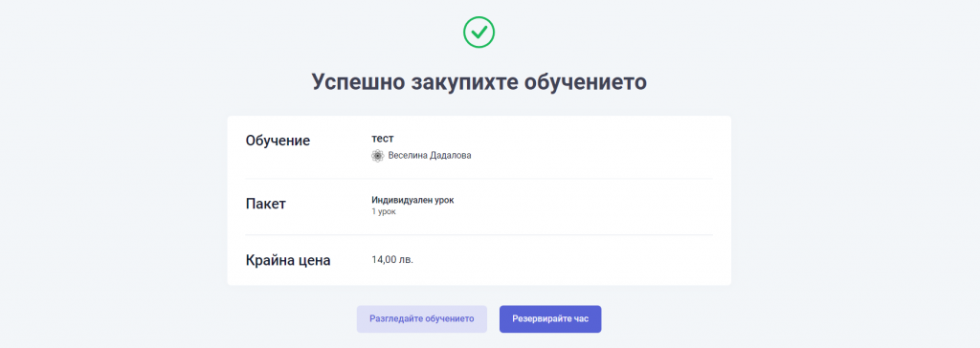
Task: Click the Успешно закупихте обучението heading
Action: (479, 83)
